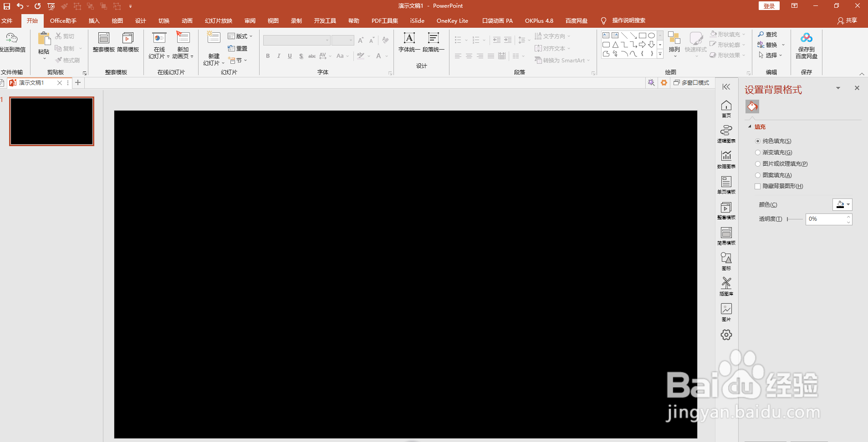Screen dimensions: 868x442
Task: Close the 设置背景格式 pane
Action: point(857,88)
